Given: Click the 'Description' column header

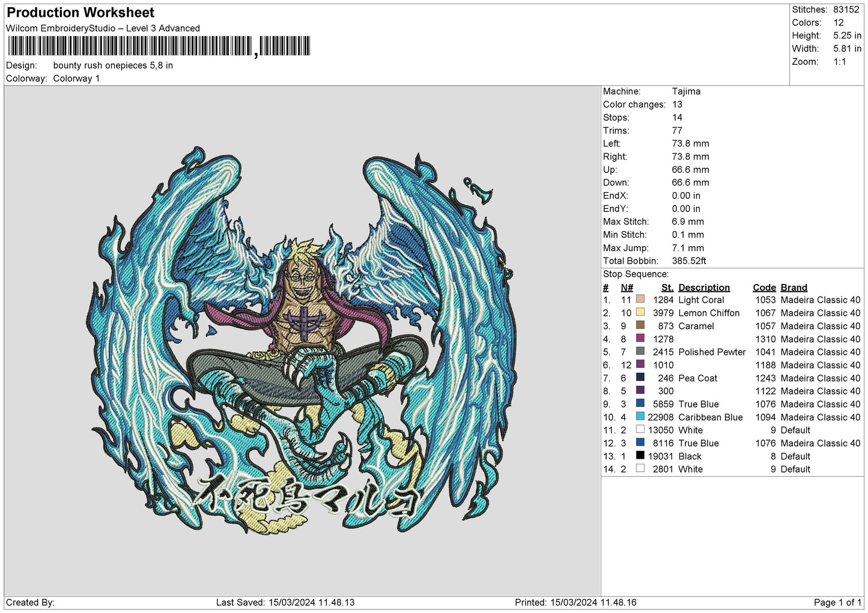Looking at the screenshot, I should click(x=704, y=288).
